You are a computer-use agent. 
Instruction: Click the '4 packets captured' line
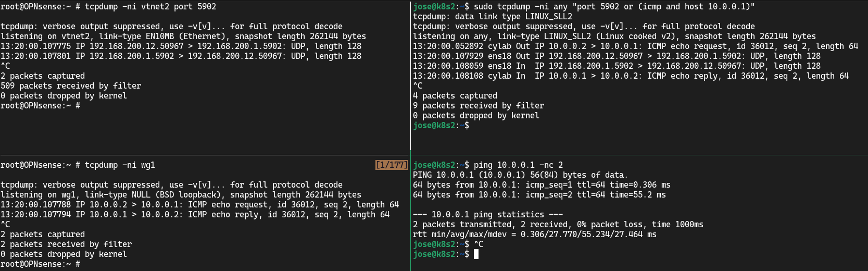point(455,96)
